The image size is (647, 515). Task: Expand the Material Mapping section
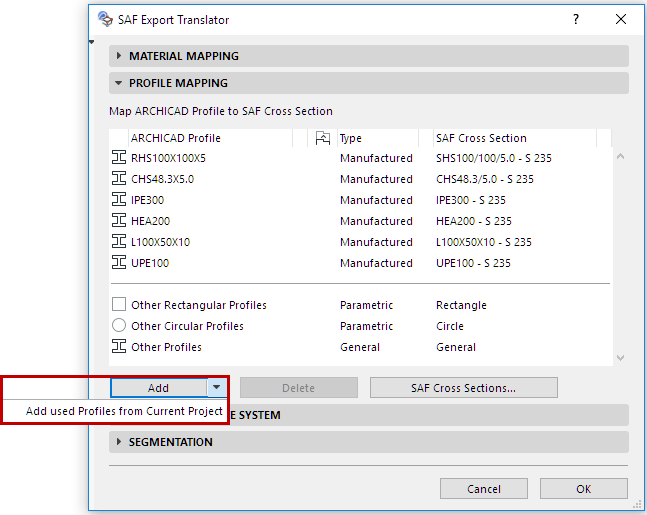[x=119, y=56]
